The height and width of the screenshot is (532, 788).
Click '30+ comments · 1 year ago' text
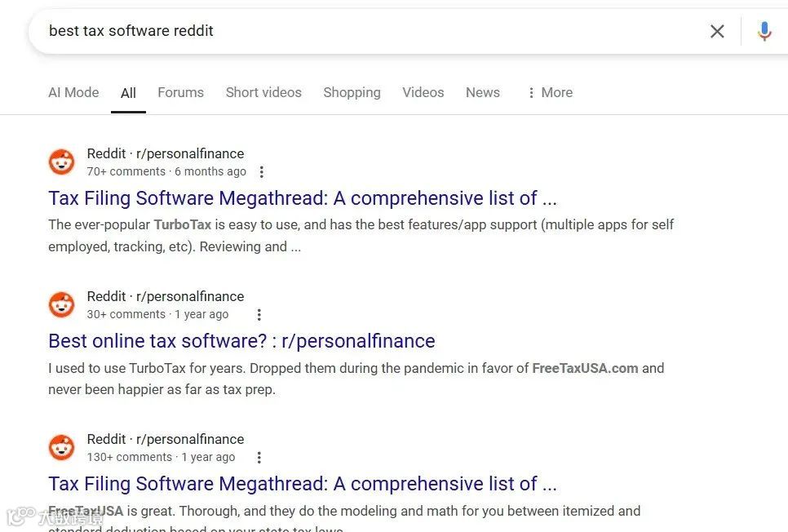157,314
